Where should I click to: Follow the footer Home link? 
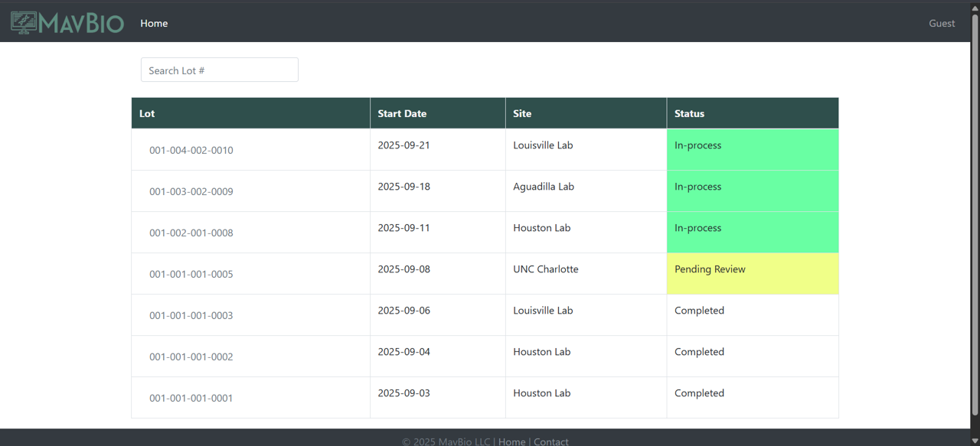[x=511, y=441]
